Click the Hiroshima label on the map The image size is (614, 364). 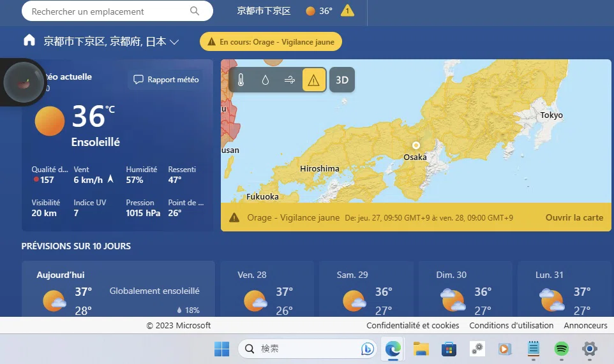[x=320, y=168]
